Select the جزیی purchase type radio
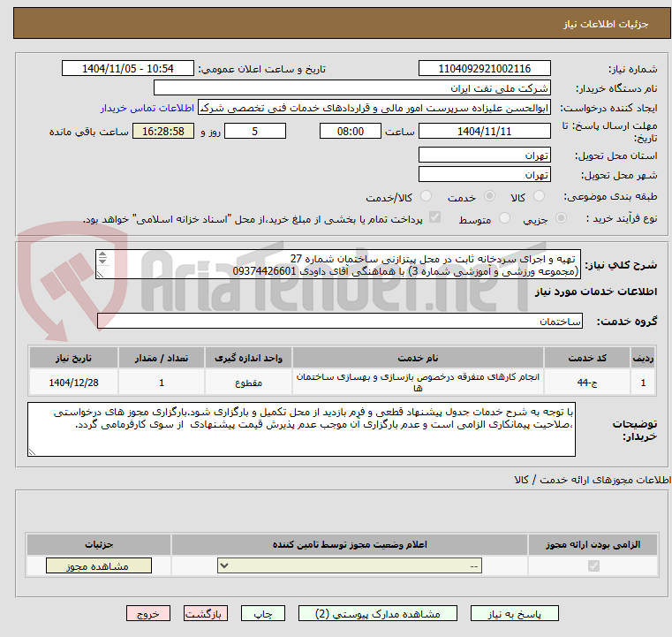672x637 pixels. click(561, 218)
